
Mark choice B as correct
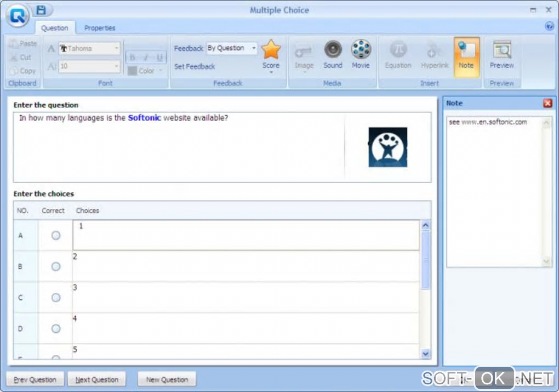56,266
